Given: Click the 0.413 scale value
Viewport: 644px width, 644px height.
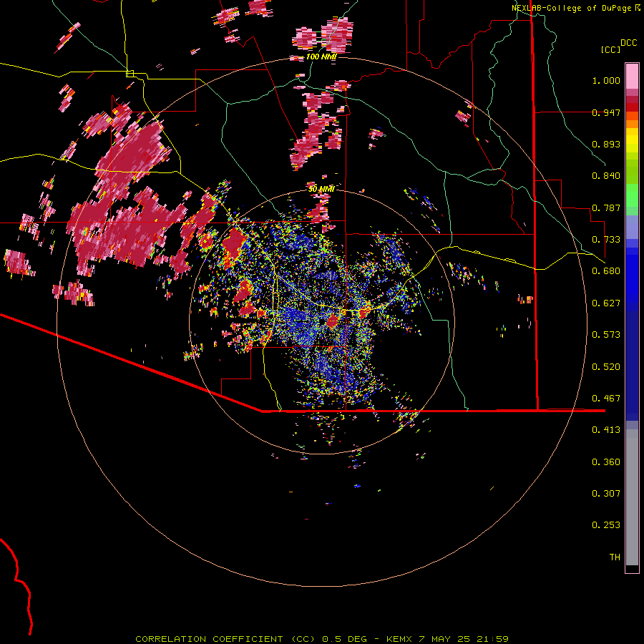Looking at the screenshot, I should (x=606, y=430).
